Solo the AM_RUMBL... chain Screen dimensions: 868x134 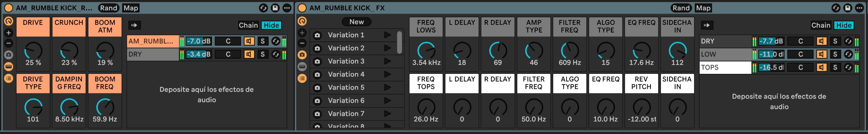pos(263,41)
